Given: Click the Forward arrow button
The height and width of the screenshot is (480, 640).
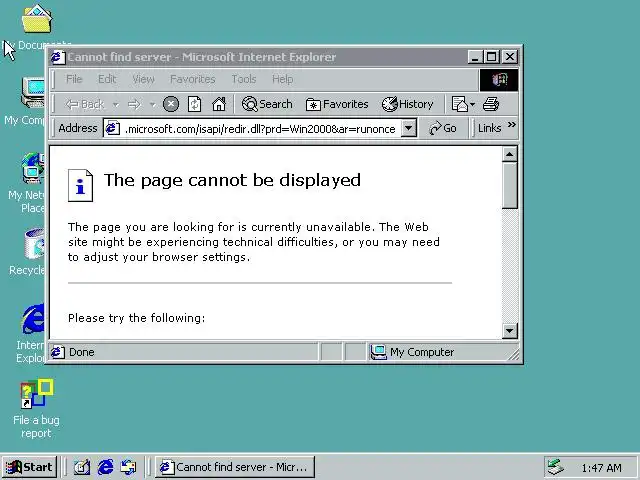Looking at the screenshot, I should (x=134, y=105).
